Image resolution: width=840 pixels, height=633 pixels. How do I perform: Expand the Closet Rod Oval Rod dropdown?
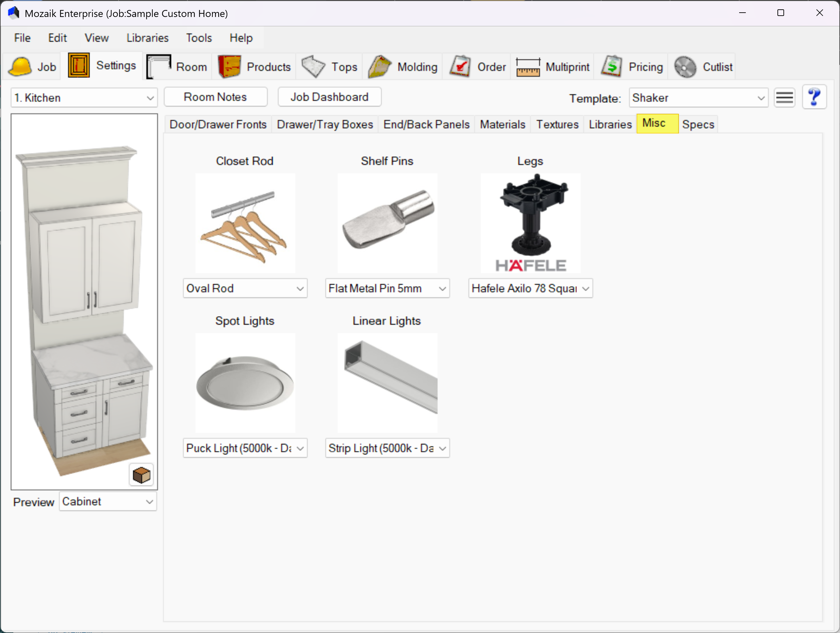(x=245, y=288)
